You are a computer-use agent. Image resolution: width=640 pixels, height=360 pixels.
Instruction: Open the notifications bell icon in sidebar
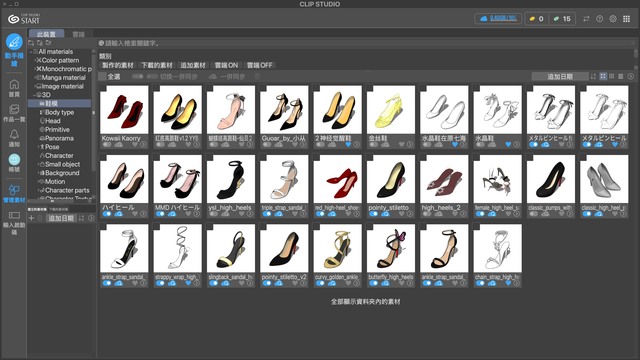click(x=14, y=135)
